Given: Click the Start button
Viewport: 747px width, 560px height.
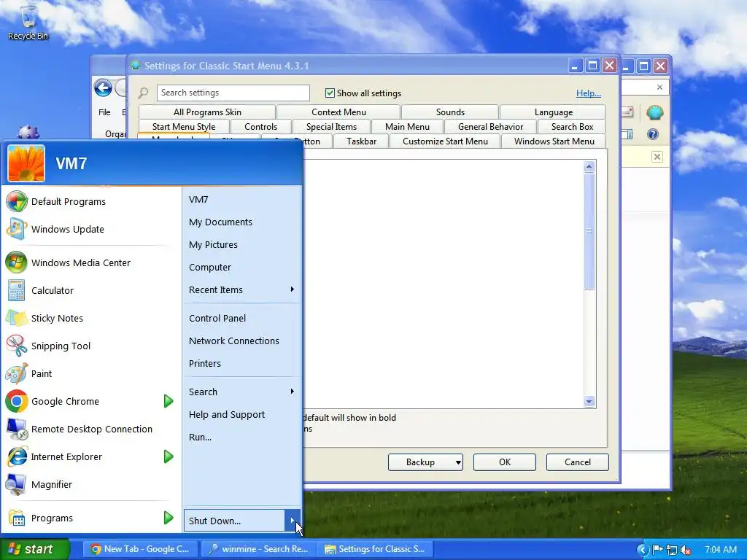Looking at the screenshot, I should click(35, 549).
